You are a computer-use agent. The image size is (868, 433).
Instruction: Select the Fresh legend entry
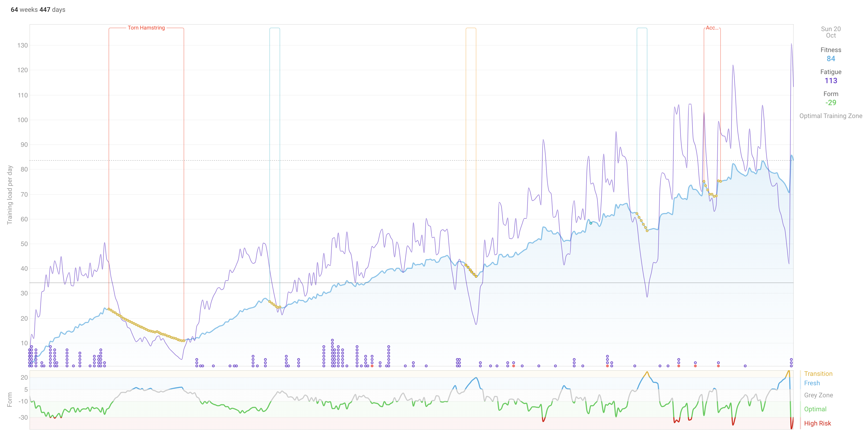click(812, 383)
